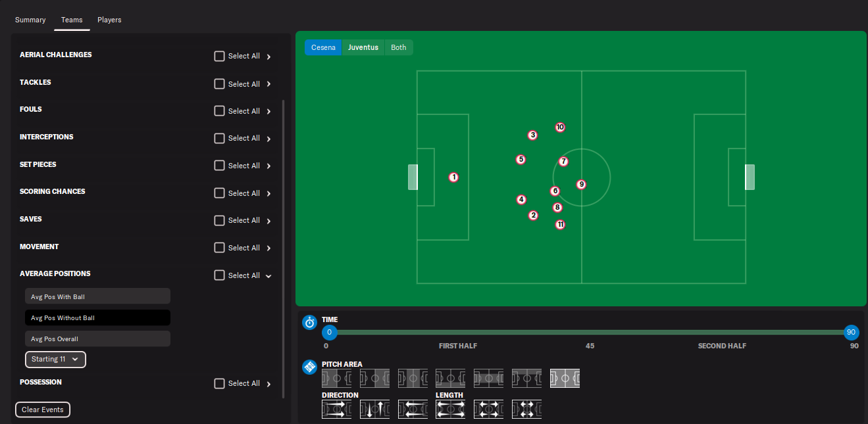Check Select All for Tackles
The image size is (868, 424).
point(220,84)
